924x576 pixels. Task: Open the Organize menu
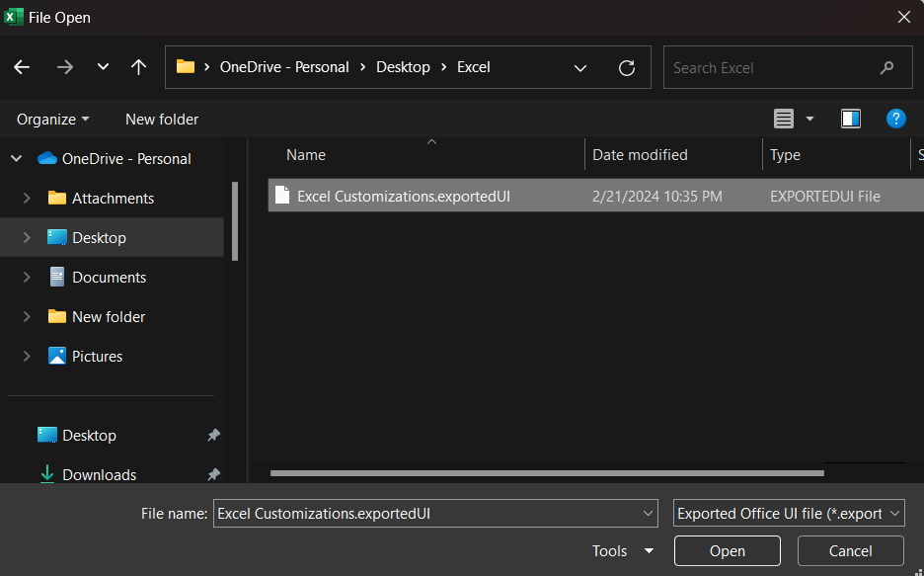(53, 120)
